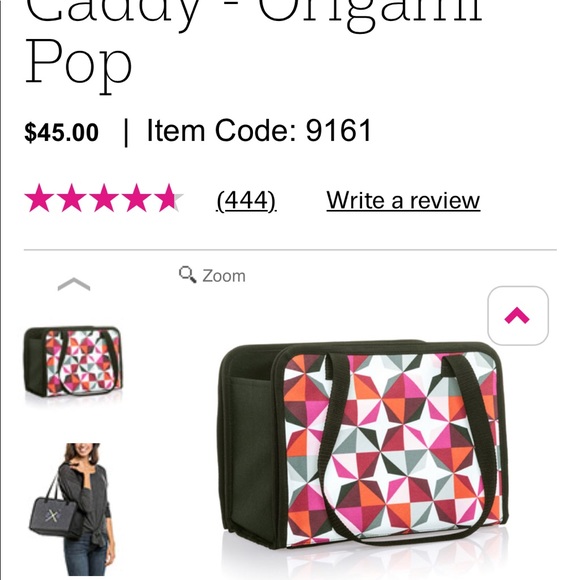Click the large patterned bag product image
Screen dimensions: 580x580
(x=363, y=444)
